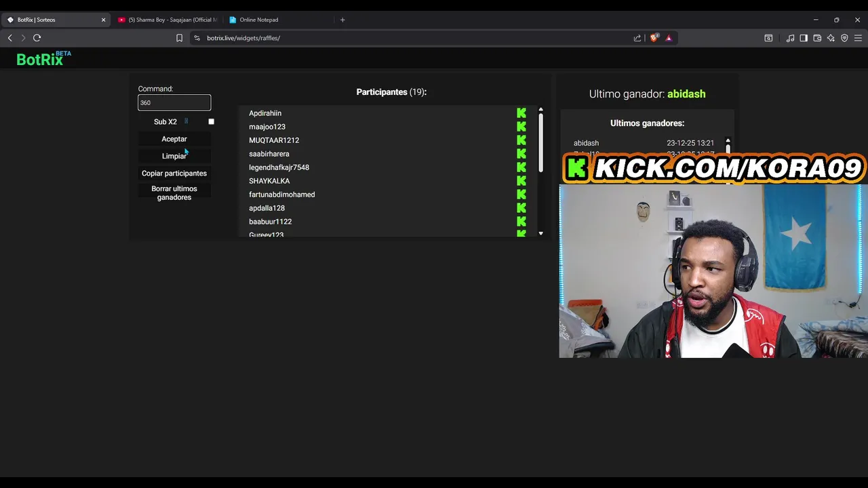Click the Kick icon next to Apdirahiin
The image size is (868, 488).
coord(521,113)
